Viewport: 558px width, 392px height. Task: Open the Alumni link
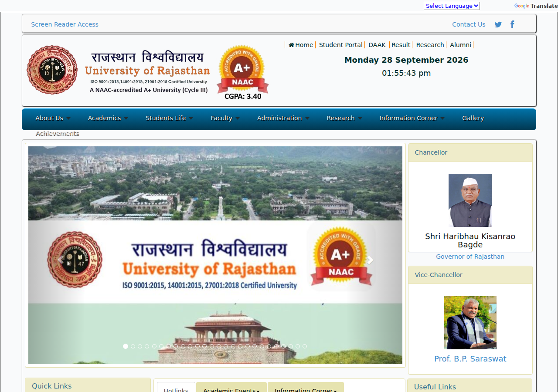(460, 45)
